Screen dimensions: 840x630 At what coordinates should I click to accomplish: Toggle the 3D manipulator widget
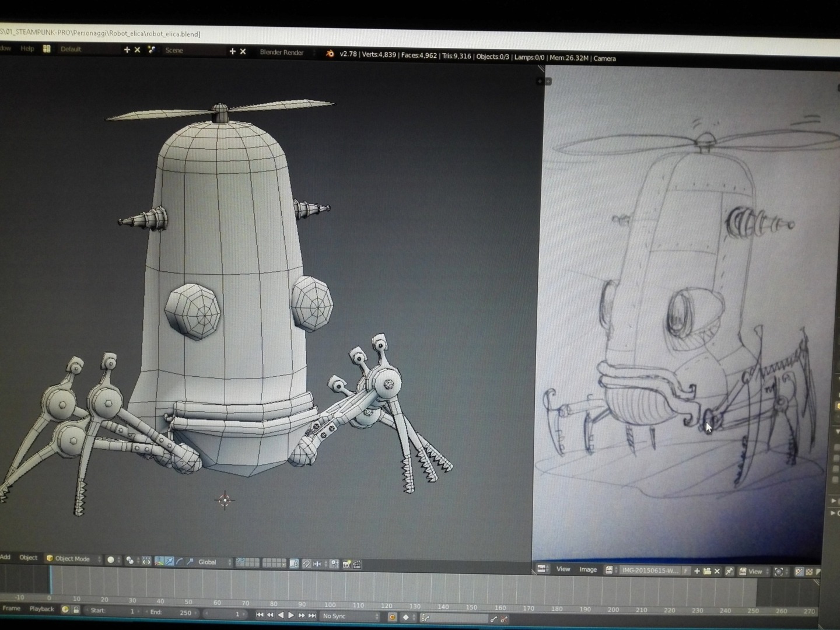[x=159, y=561]
